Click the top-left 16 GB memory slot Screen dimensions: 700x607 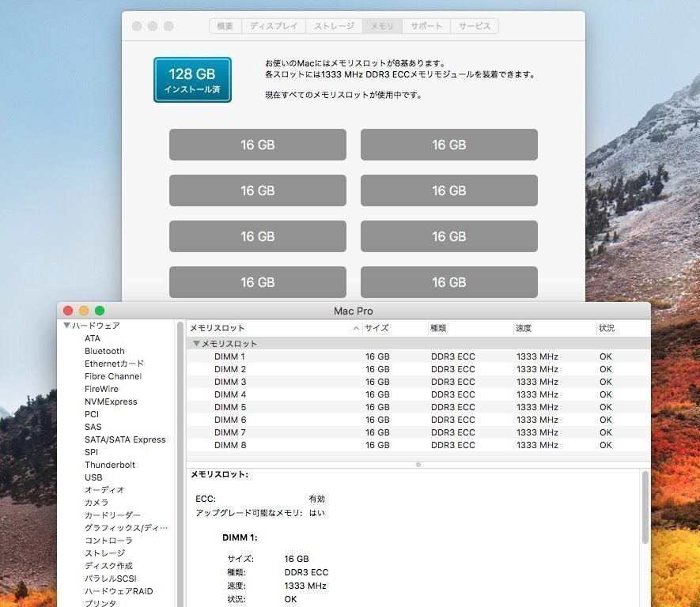pyautogui.click(x=256, y=144)
